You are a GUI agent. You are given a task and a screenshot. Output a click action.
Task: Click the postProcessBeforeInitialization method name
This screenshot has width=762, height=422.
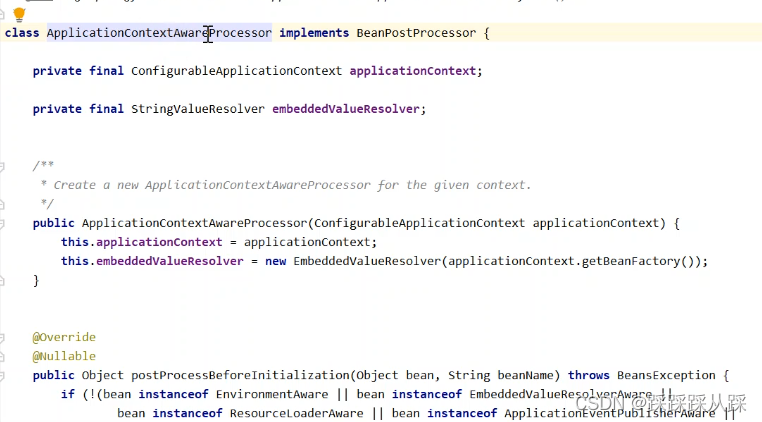(x=240, y=375)
